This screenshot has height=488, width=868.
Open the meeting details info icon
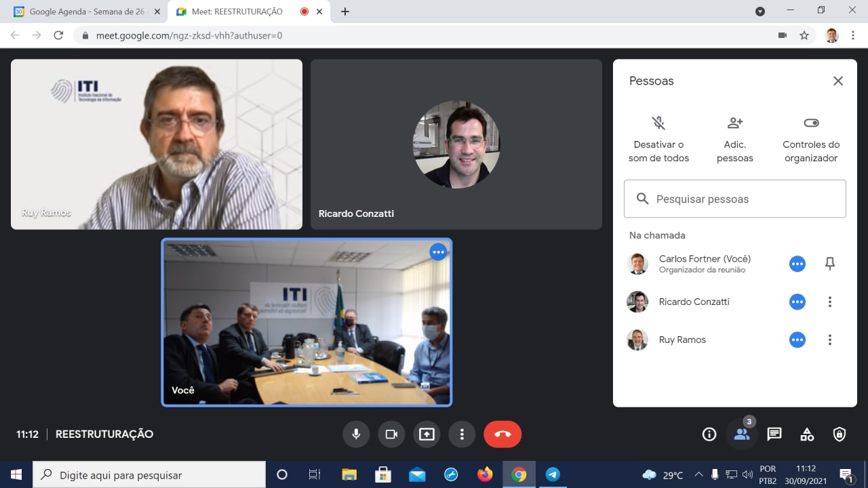(x=709, y=434)
